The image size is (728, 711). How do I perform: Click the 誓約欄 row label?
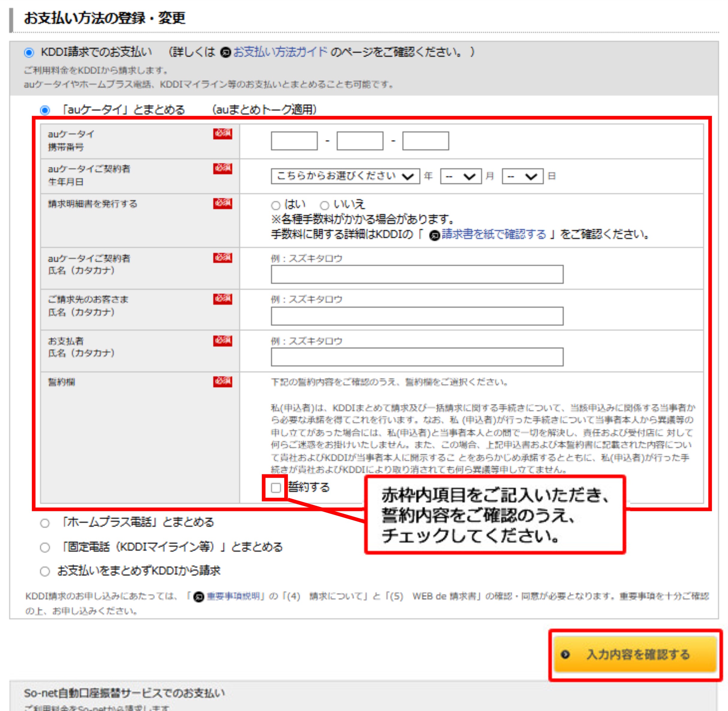(x=61, y=382)
